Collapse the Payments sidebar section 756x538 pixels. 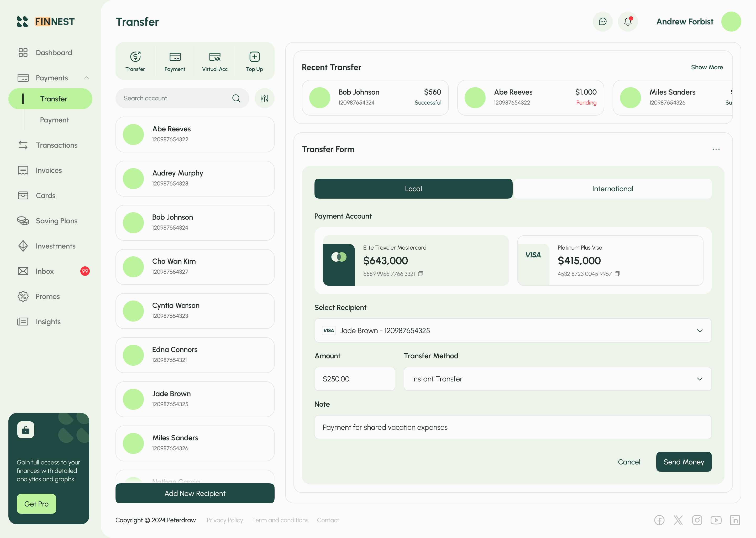[86, 78]
